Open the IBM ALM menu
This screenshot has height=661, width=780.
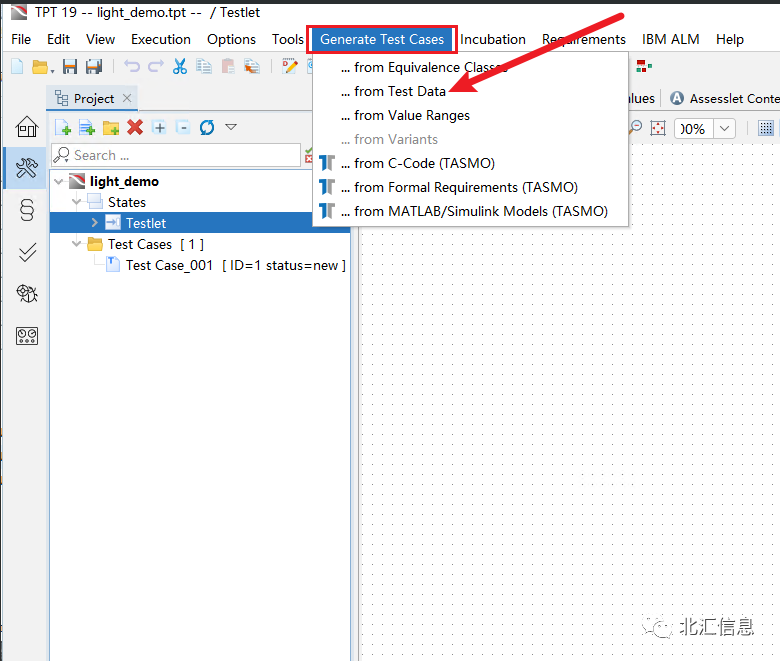(x=671, y=39)
